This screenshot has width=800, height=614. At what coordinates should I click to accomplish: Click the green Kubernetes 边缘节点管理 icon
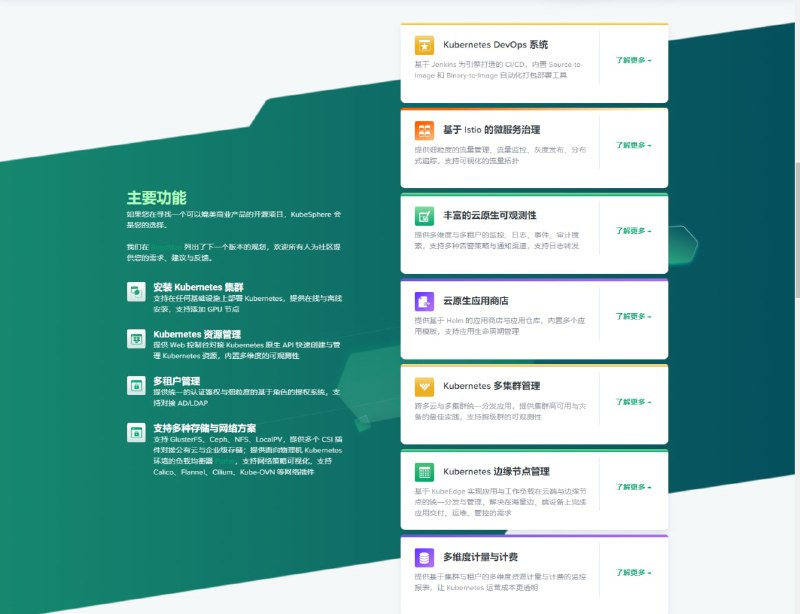424,472
